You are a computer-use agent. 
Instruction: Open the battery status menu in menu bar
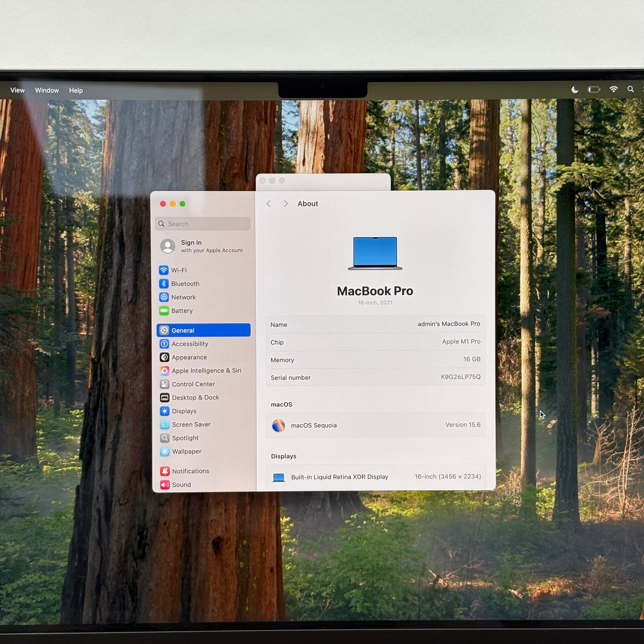coord(594,90)
